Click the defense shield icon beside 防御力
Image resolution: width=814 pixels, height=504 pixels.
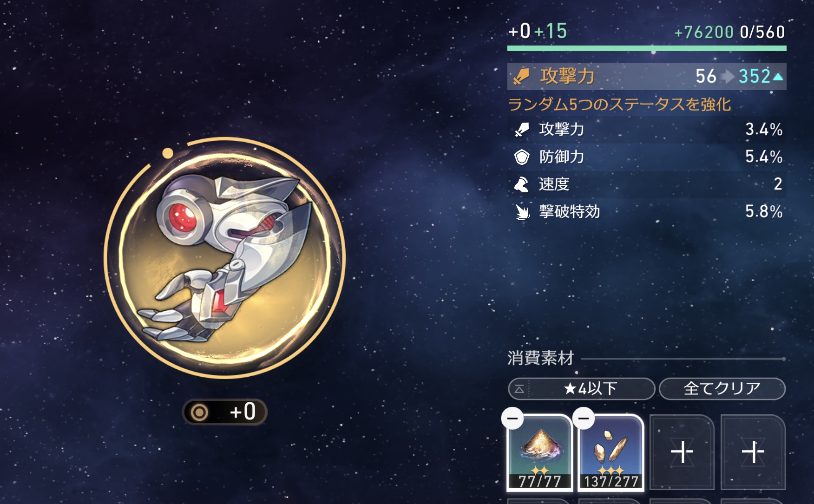[522, 157]
